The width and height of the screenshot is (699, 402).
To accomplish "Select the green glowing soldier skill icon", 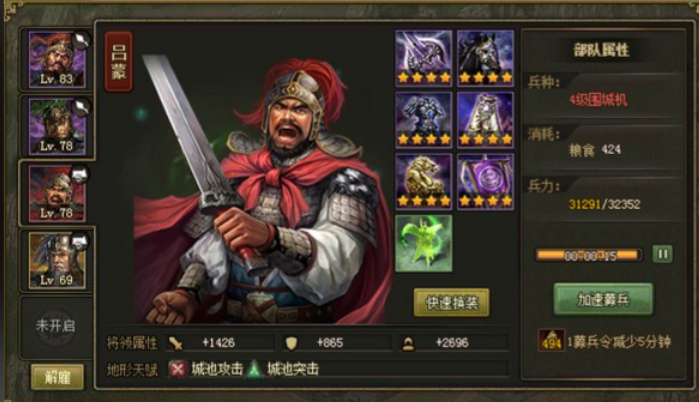I will (x=424, y=243).
